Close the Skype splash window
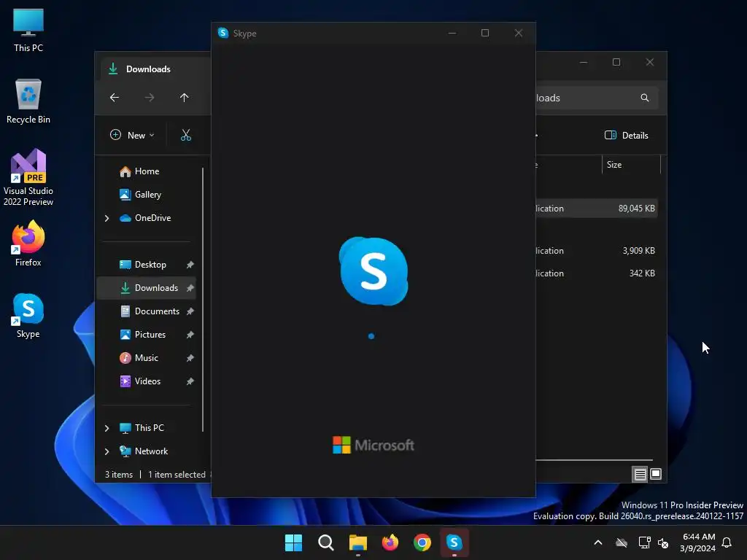The height and width of the screenshot is (560, 747). (519, 33)
